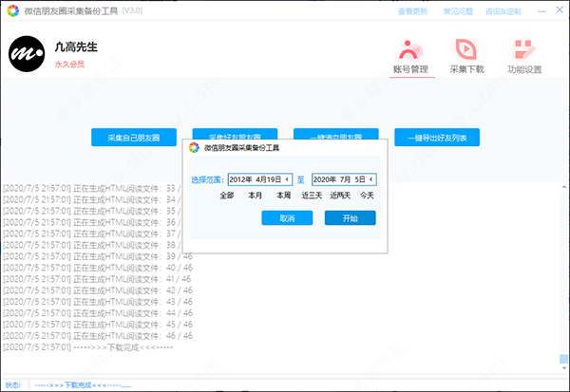Open the 咨询&定制 consult link
Image resolution: width=570 pixels, height=392 pixels.
[x=503, y=11]
